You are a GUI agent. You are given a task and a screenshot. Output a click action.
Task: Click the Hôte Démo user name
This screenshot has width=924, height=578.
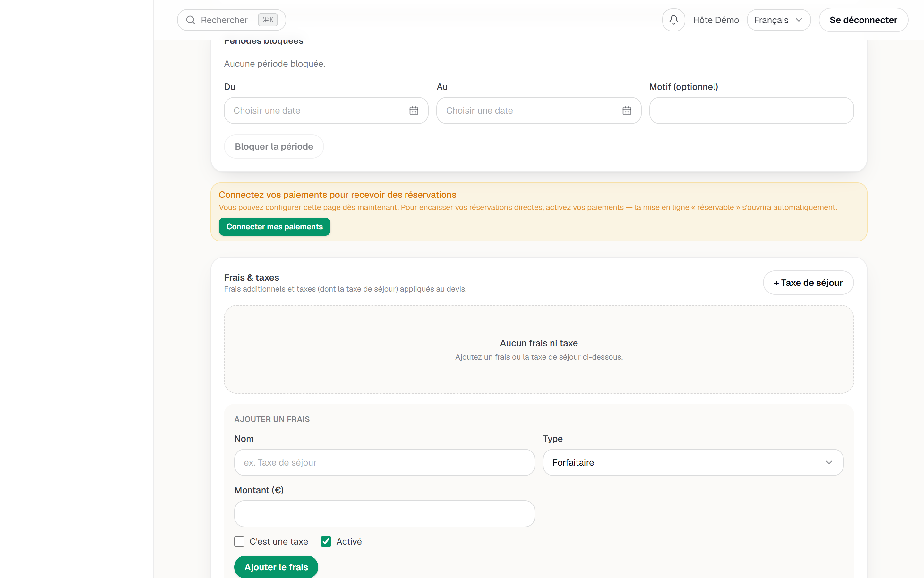point(716,20)
